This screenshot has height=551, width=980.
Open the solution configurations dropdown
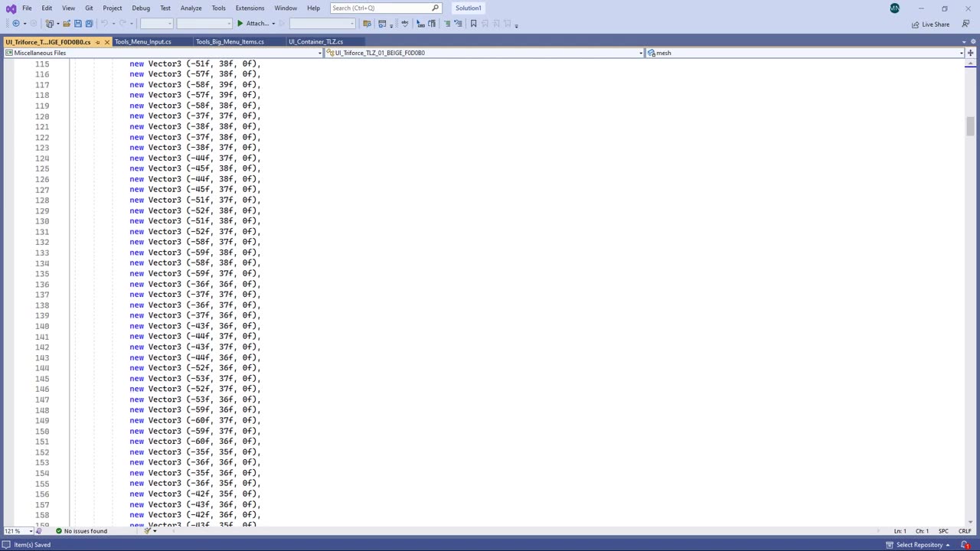[x=157, y=24]
